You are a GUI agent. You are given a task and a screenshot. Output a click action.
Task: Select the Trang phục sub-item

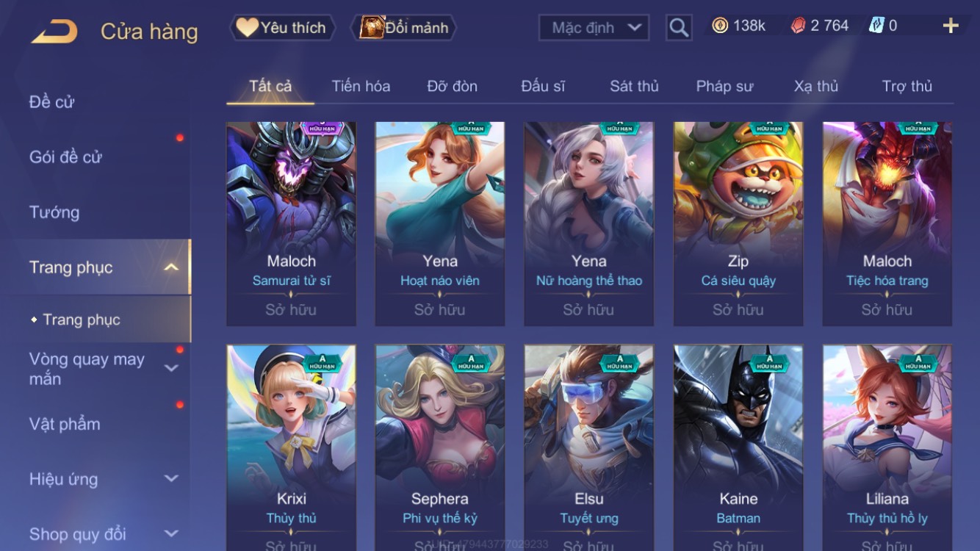click(81, 320)
